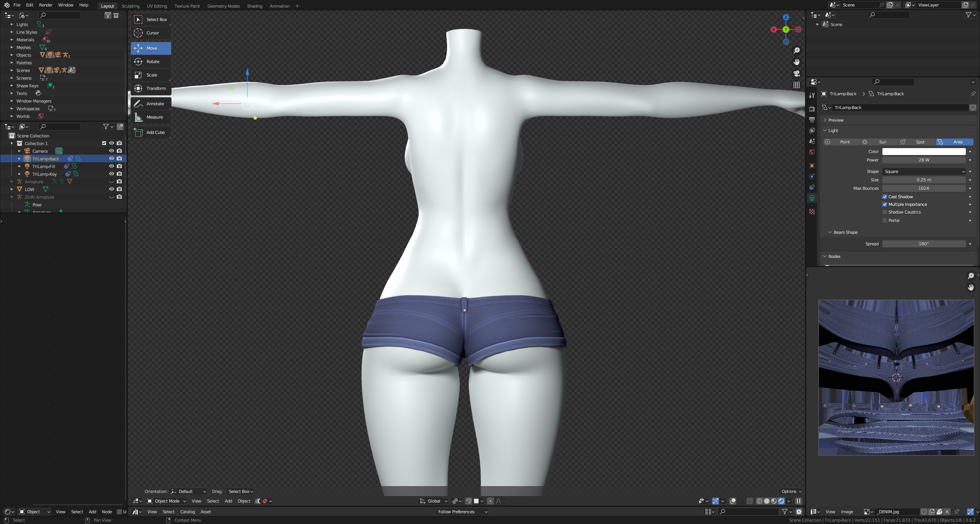Click the image editor zoom magnifier icon
The width and height of the screenshot is (980, 524).
click(971, 276)
